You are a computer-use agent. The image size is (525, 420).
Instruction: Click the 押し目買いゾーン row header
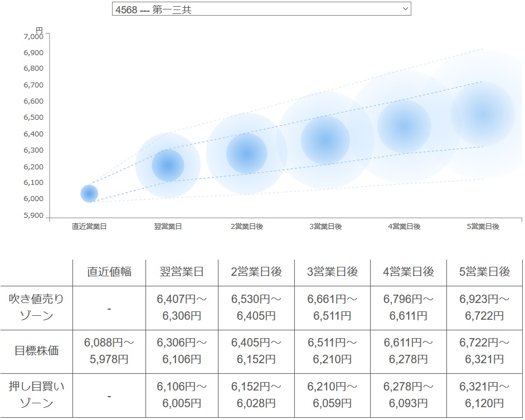36,395
